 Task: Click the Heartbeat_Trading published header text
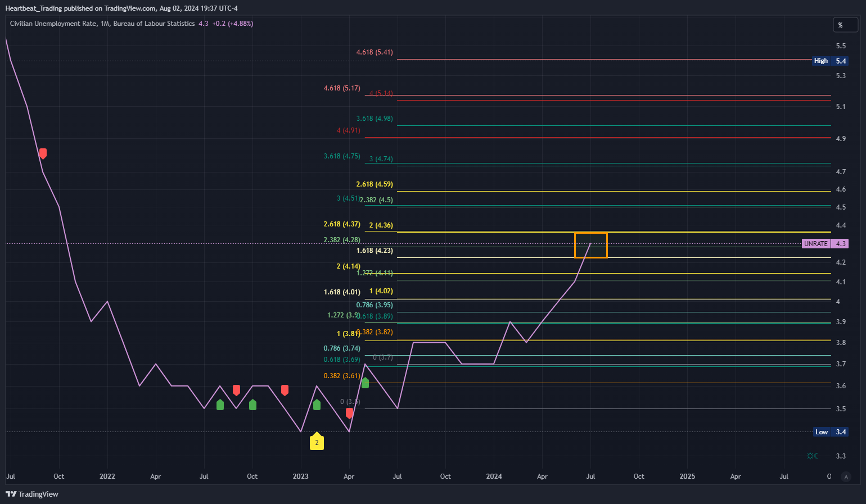tap(121, 8)
